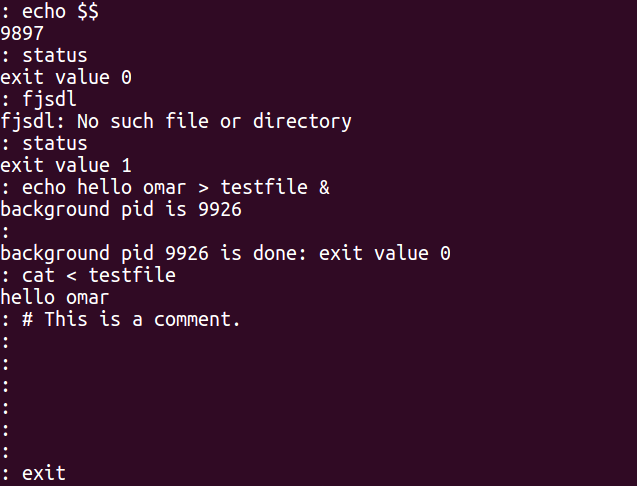Image resolution: width=637 pixels, height=486 pixels.
Task: Click the 'fjsdl' command entry
Action: (x=49, y=100)
